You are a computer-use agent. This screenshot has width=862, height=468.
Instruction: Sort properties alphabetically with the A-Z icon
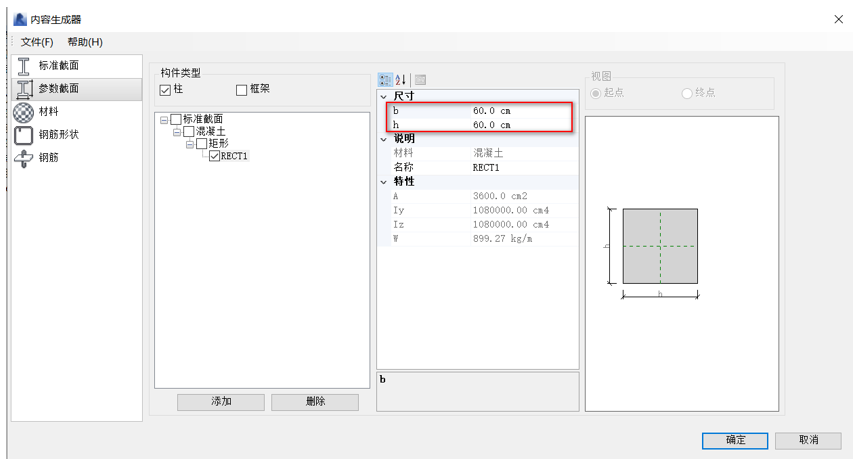[x=401, y=80]
